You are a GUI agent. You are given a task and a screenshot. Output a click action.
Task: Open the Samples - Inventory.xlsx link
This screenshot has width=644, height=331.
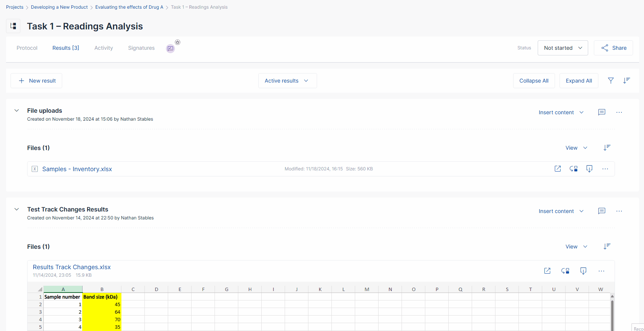coord(77,169)
